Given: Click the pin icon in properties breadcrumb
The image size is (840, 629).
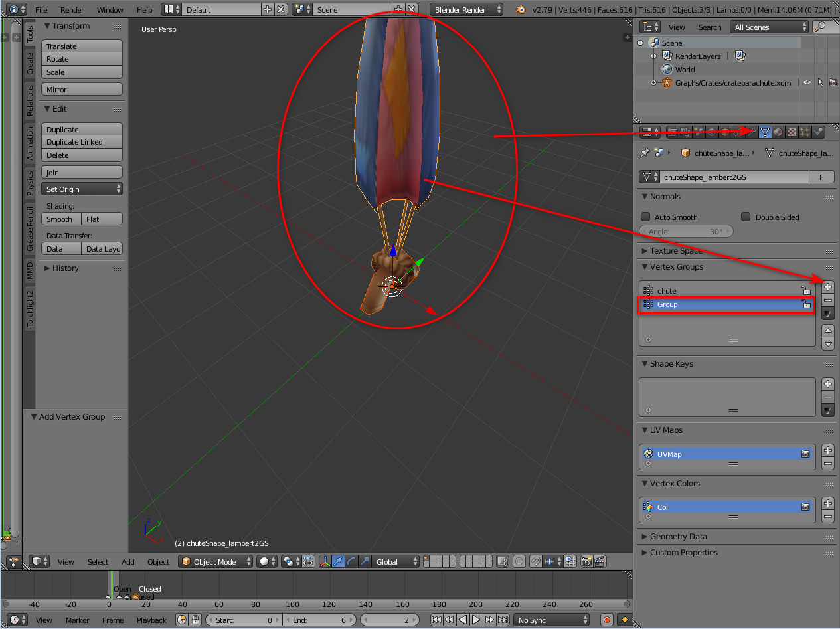Looking at the screenshot, I should coord(645,153).
